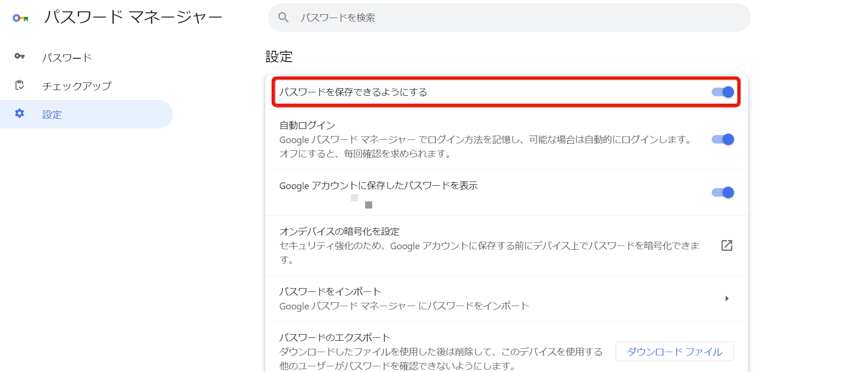The width and height of the screenshot is (868, 372).
Task: Select the 設定 sidebar item
Action: tap(86, 114)
